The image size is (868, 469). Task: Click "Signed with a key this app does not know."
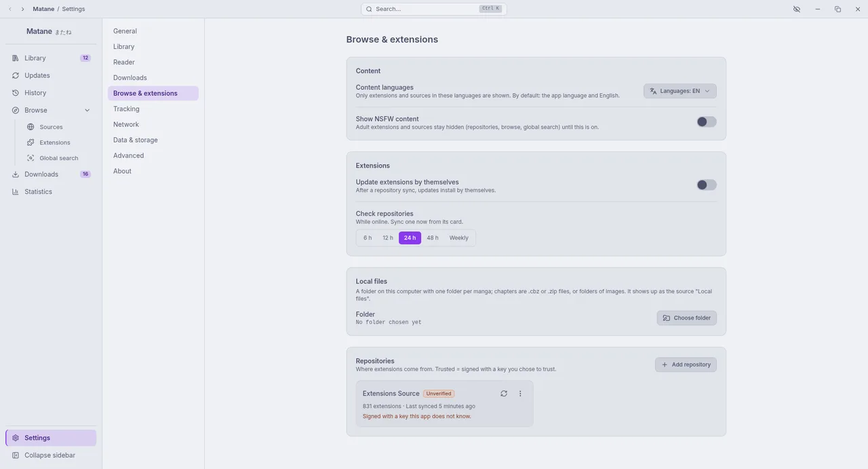(417, 417)
